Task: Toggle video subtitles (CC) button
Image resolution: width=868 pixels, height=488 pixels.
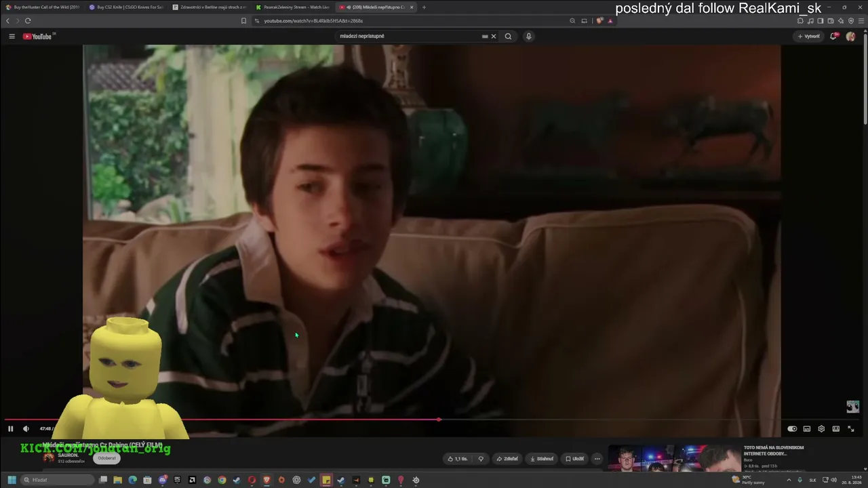Action: point(807,428)
